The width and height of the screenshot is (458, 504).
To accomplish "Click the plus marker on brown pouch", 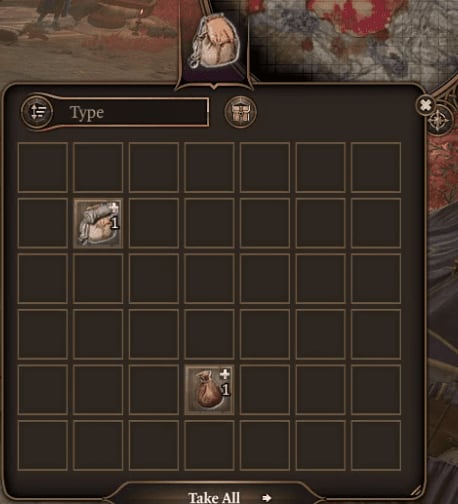I will coord(225,374).
